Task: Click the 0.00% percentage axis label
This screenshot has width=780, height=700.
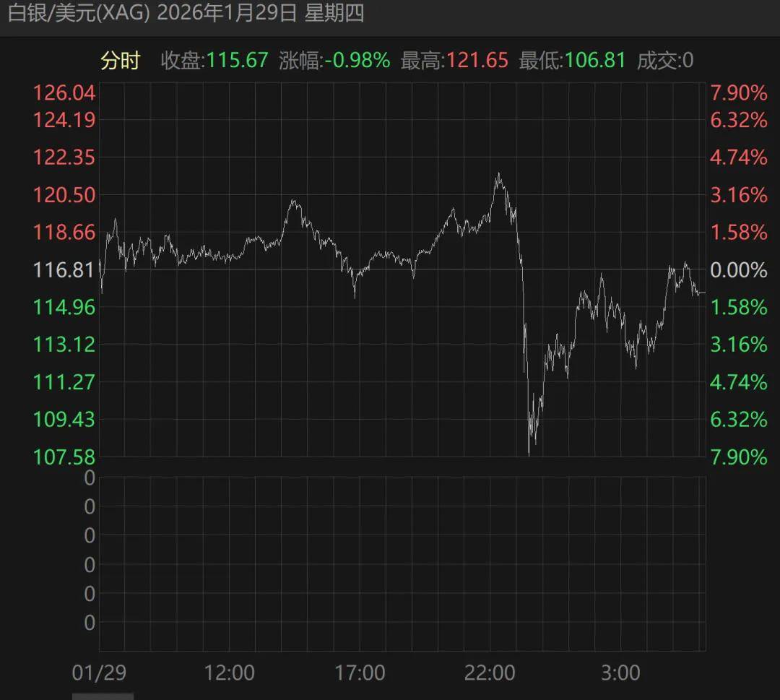Action: [738, 270]
